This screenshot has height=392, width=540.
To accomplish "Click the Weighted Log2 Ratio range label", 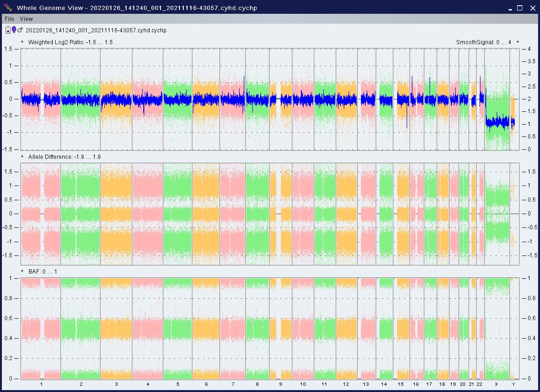I will coord(70,42).
